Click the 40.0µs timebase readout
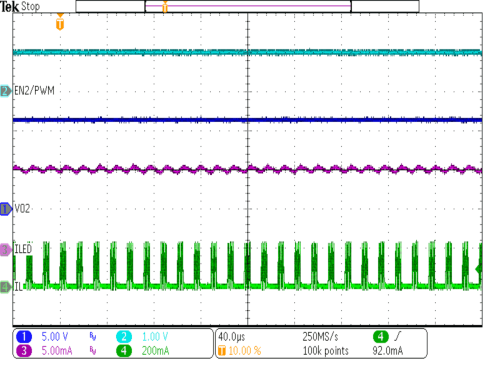Screen dimensions: 500x375 (x=232, y=337)
